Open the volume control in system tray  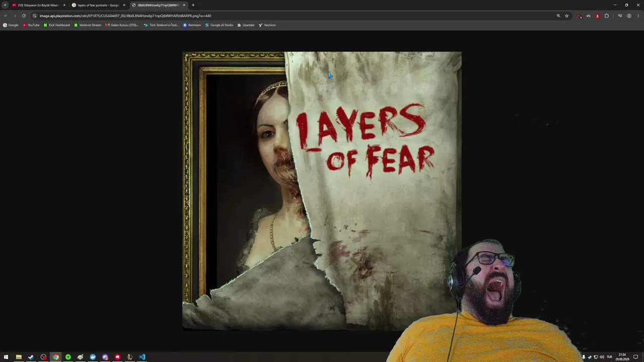click(602, 357)
